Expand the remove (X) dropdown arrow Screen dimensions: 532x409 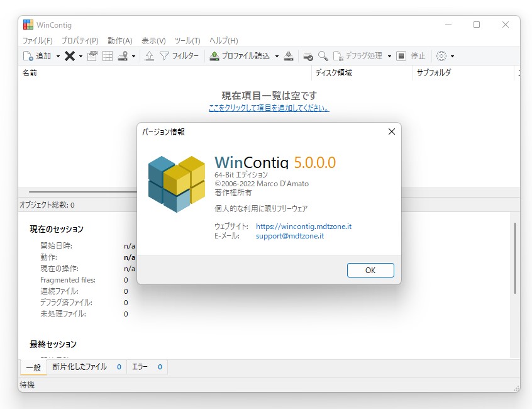coord(80,57)
